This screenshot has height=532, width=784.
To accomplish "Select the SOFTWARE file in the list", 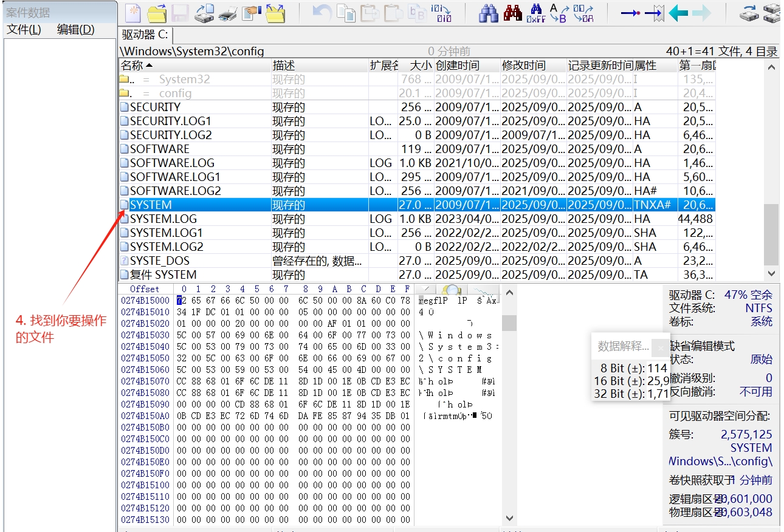I will (159, 149).
